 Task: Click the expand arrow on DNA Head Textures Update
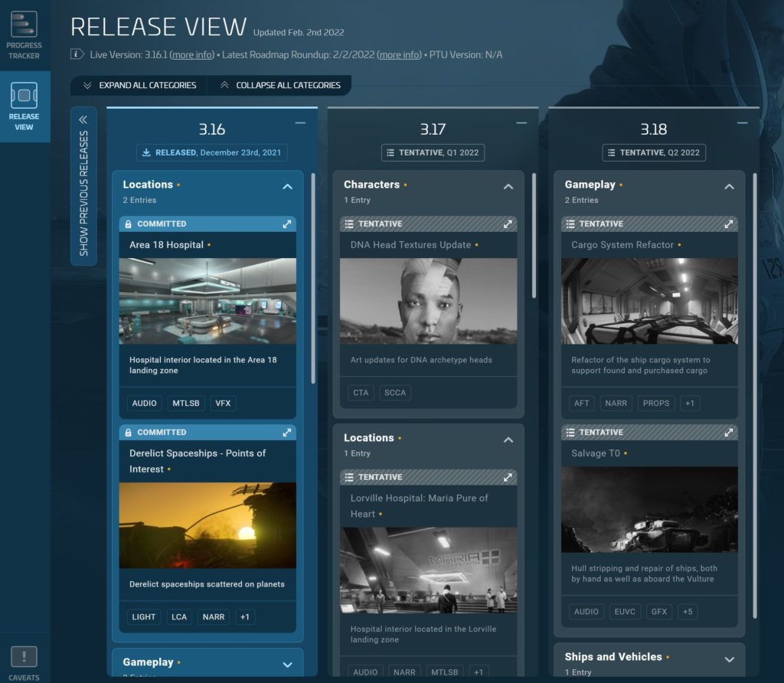508,224
